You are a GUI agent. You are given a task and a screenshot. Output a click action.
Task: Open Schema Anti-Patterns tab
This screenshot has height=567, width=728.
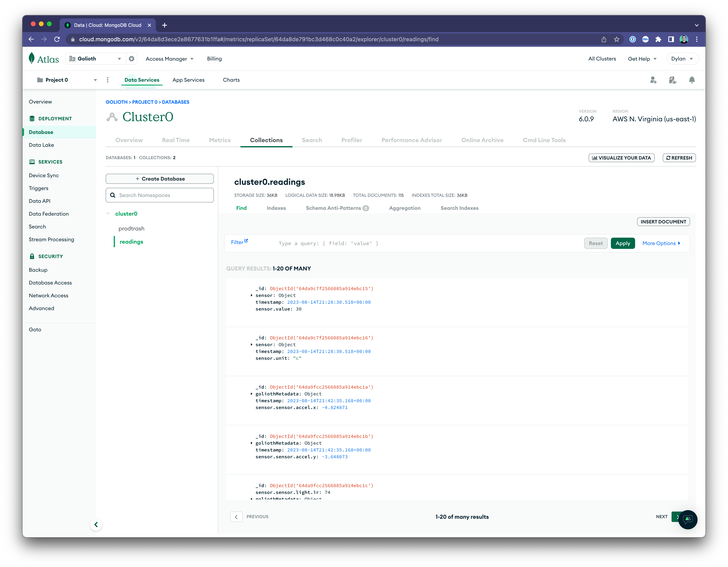[x=337, y=208]
